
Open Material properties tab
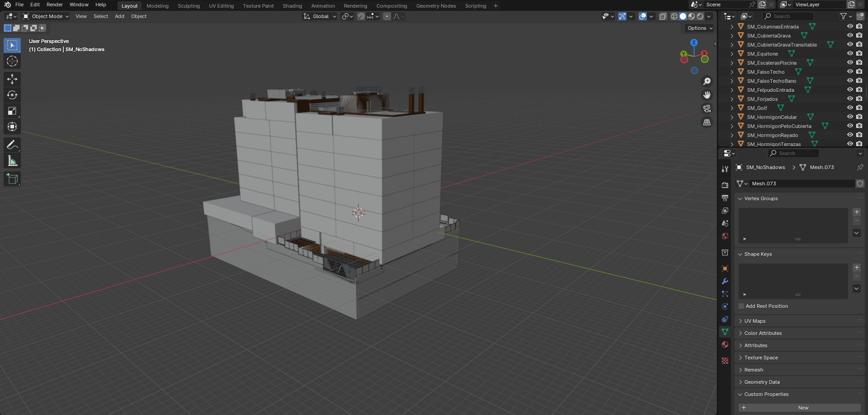coord(725,344)
